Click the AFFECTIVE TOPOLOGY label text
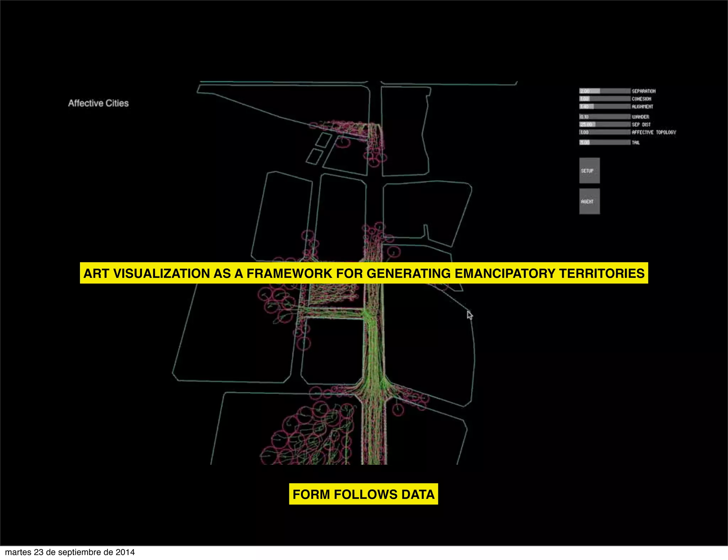Image resolution: width=728 pixels, height=560 pixels. 654,132
